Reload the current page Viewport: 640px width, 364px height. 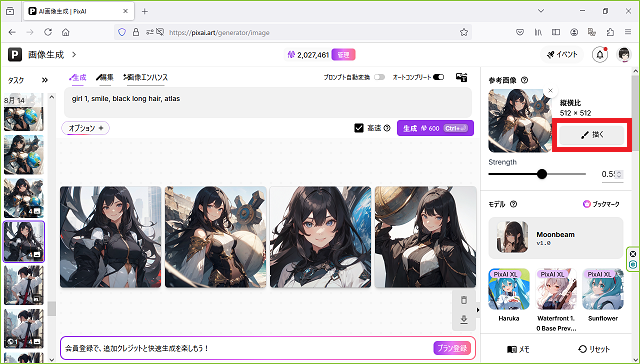tap(48, 32)
